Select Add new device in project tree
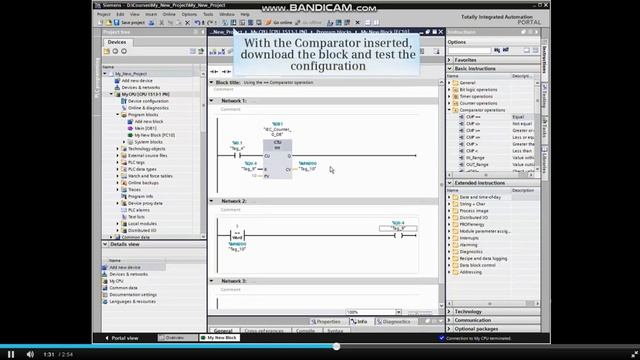Screen dimensions: 640x360 coord(137,81)
